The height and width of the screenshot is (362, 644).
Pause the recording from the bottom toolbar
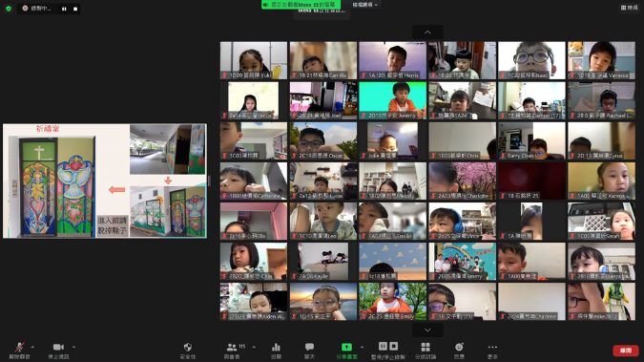[383, 347]
